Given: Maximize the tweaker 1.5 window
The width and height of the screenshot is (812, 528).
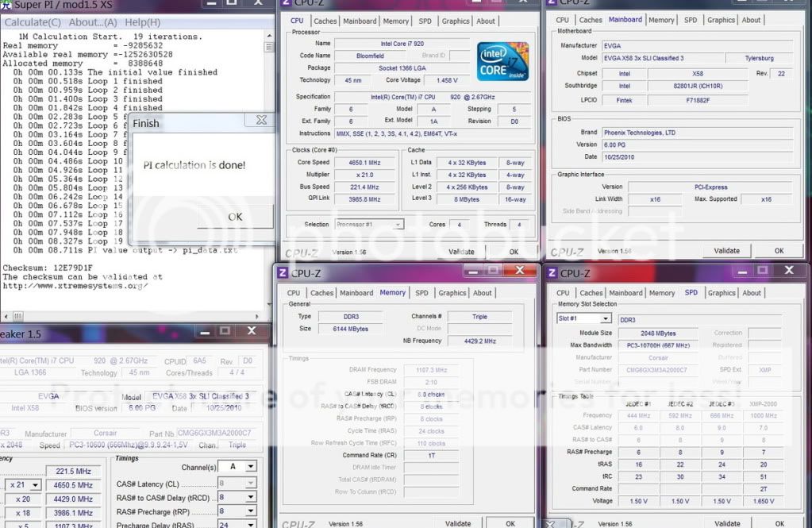Looking at the screenshot, I should click(x=225, y=330).
